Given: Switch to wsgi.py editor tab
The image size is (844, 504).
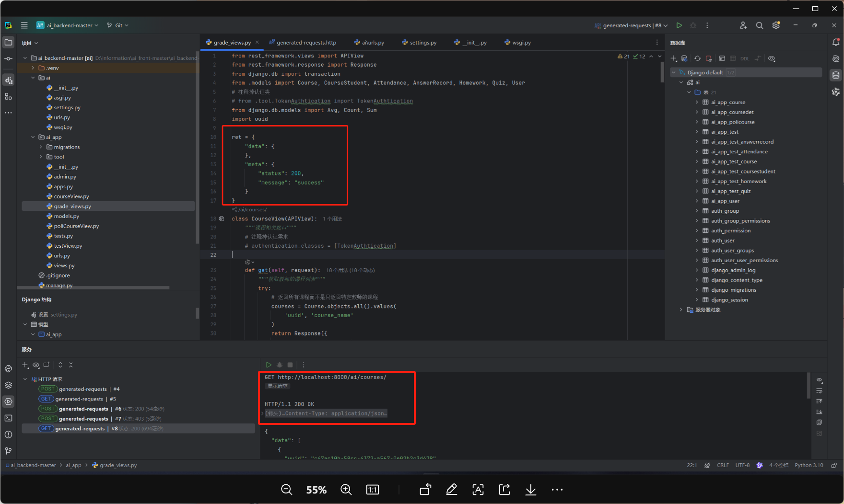Looking at the screenshot, I should [x=517, y=43].
